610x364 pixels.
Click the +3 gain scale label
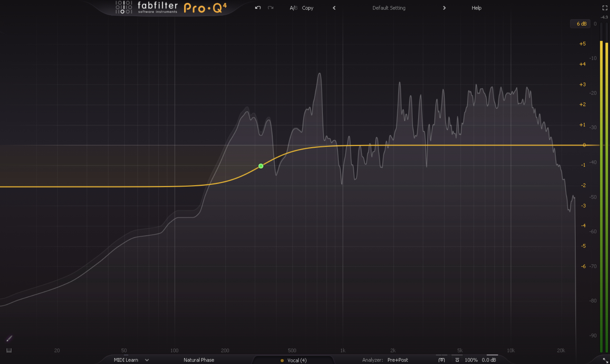pyautogui.click(x=582, y=84)
